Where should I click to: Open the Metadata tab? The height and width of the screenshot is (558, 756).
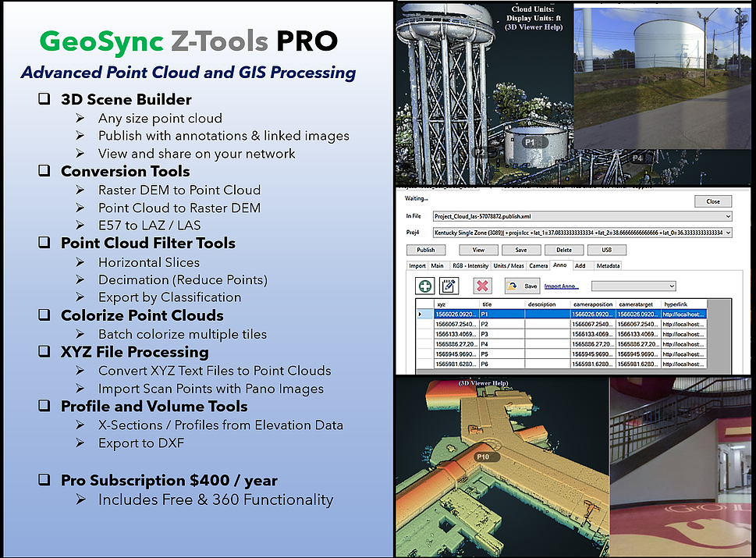point(608,266)
